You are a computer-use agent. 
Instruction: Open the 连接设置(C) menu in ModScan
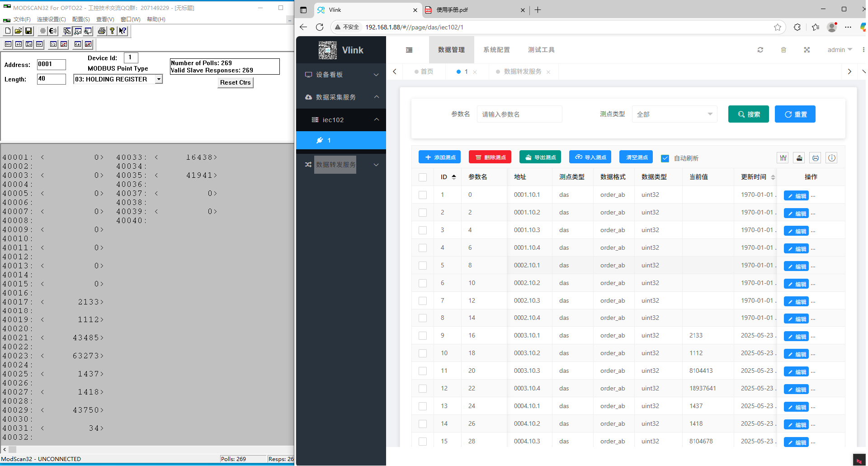point(51,19)
